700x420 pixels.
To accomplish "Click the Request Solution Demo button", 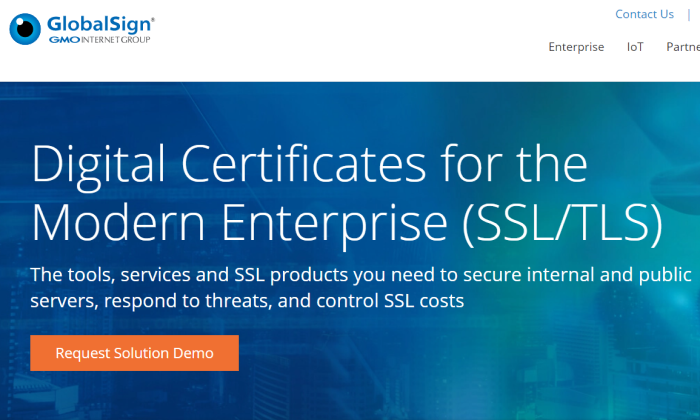I will (134, 353).
